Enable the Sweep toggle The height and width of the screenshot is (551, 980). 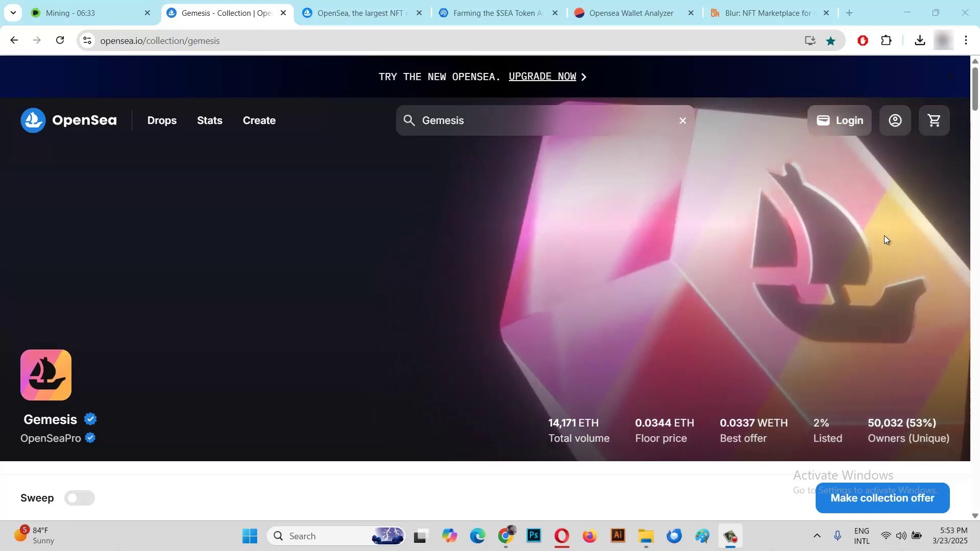coord(80,498)
